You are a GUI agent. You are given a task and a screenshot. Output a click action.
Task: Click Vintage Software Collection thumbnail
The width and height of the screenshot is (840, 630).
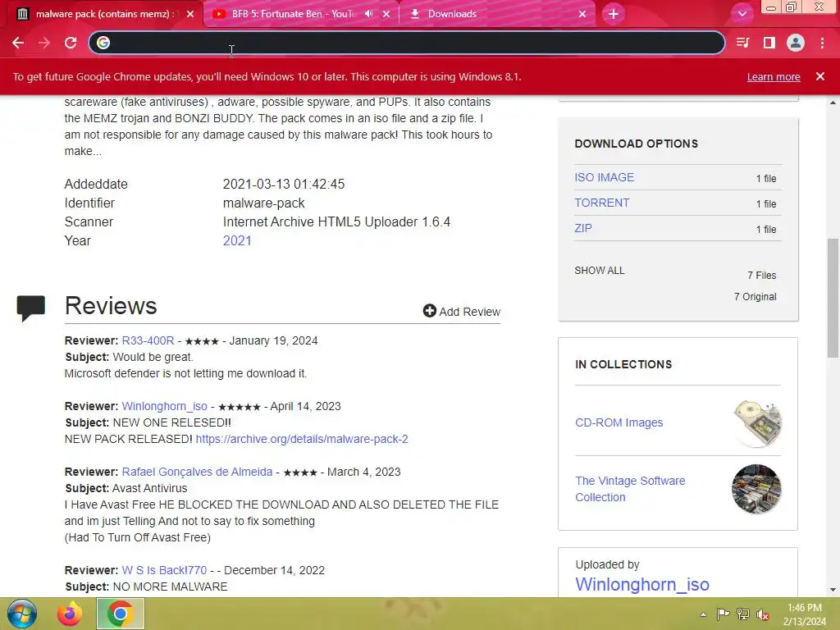pyautogui.click(x=756, y=489)
